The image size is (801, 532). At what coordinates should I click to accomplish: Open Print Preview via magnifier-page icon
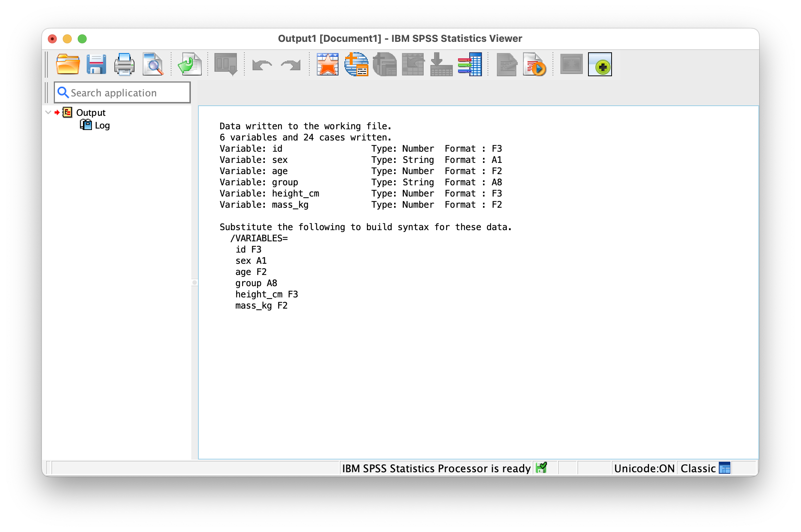[x=153, y=64]
